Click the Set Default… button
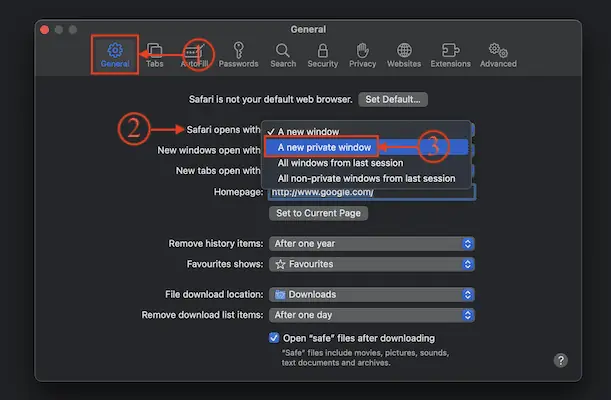Viewport: 611px width, 400px height. [x=394, y=100]
